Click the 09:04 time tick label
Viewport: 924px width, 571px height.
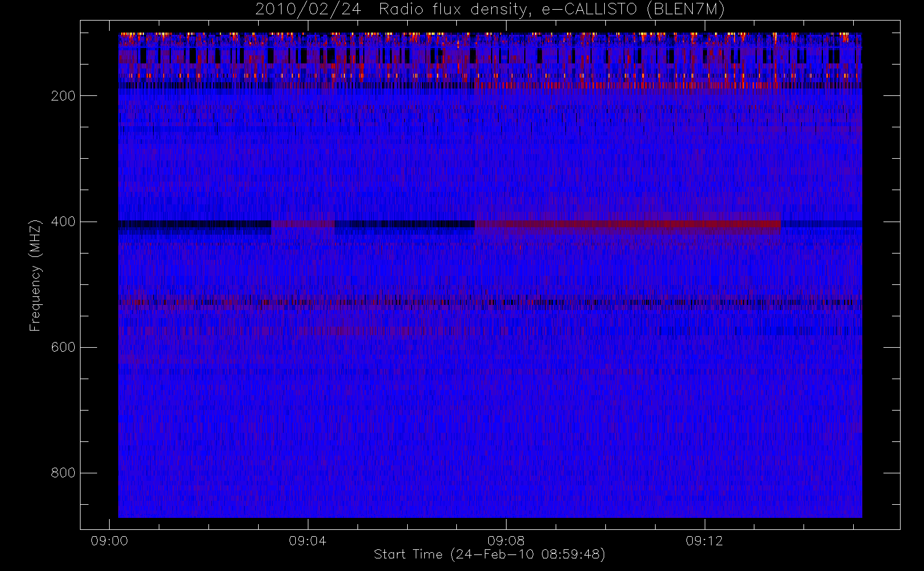[x=307, y=541]
